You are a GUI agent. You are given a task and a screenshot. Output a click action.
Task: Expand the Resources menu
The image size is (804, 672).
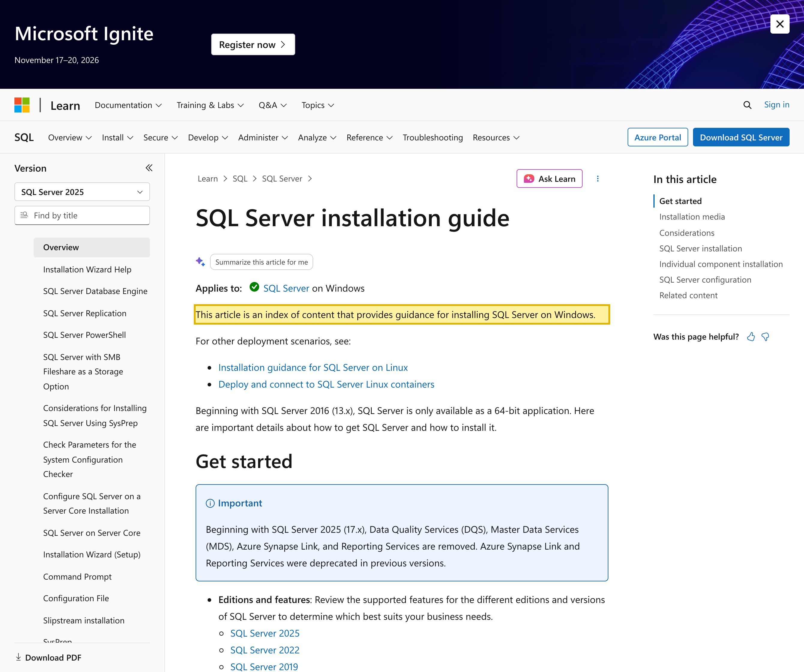coord(496,137)
